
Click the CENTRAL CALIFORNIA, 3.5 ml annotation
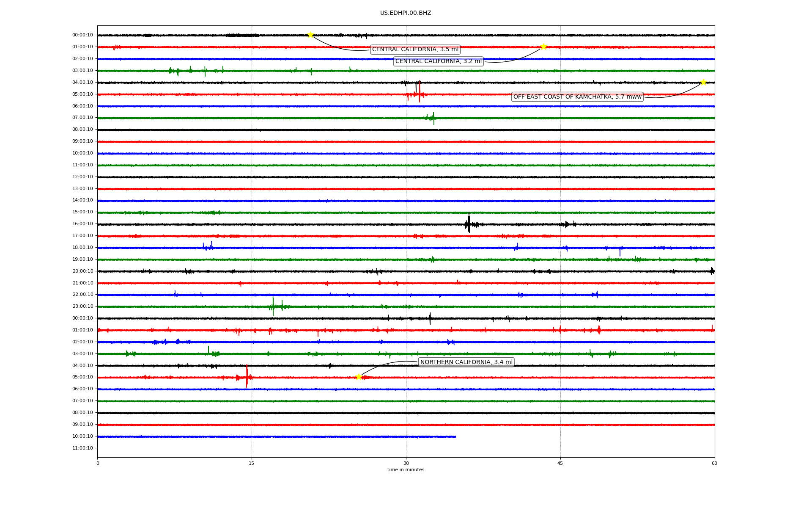click(415, 50)
